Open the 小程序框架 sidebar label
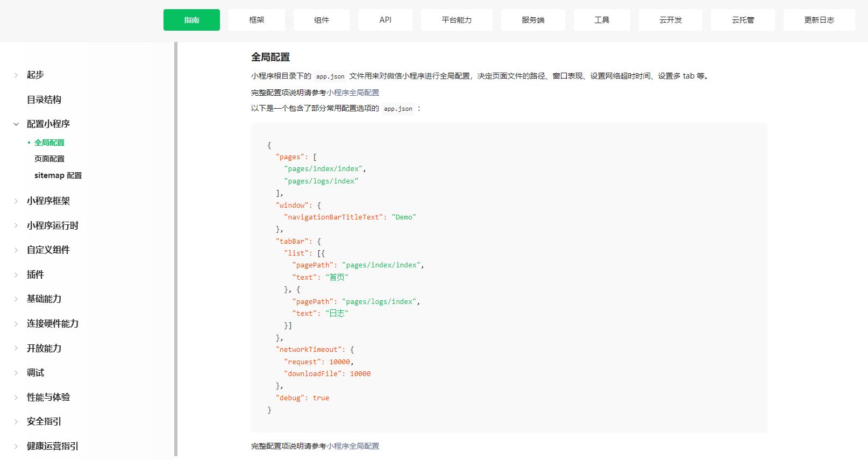This screenshot has width=868, height=460. point(48,201)
